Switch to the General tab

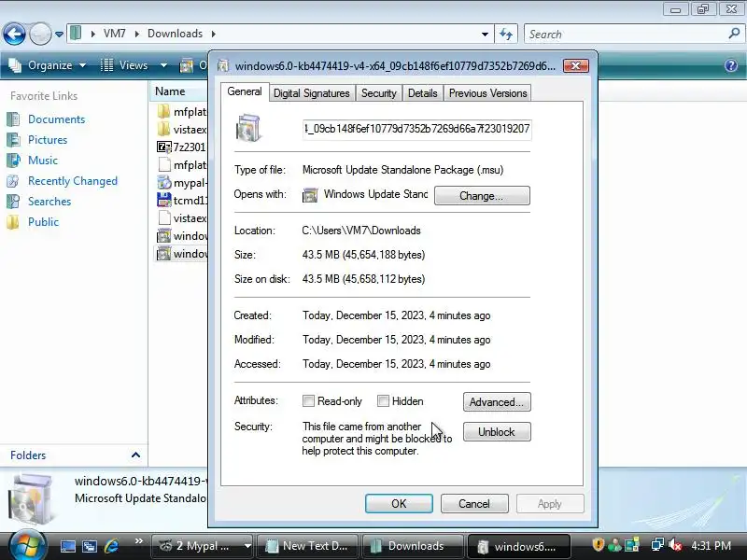(x=245, y=91)
